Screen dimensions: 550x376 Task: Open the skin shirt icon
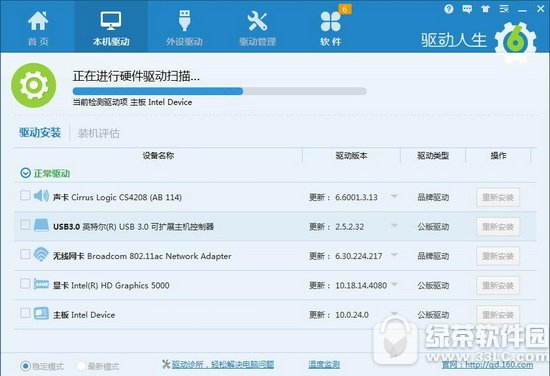[x=485, y=9]
